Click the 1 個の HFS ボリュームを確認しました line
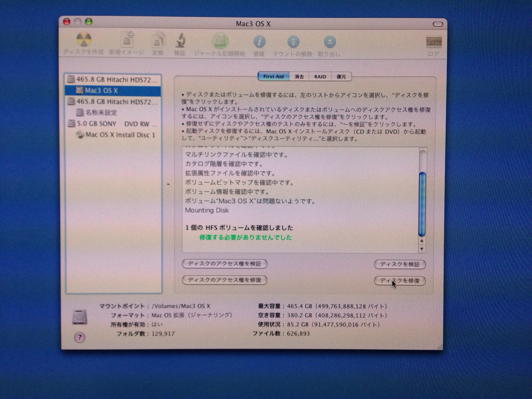 (x=239, y=228)
